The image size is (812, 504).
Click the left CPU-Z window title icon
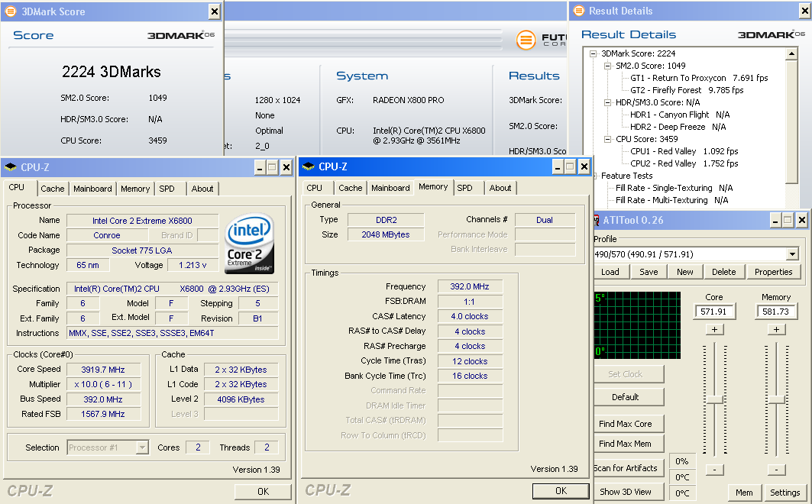coord(11,167)
